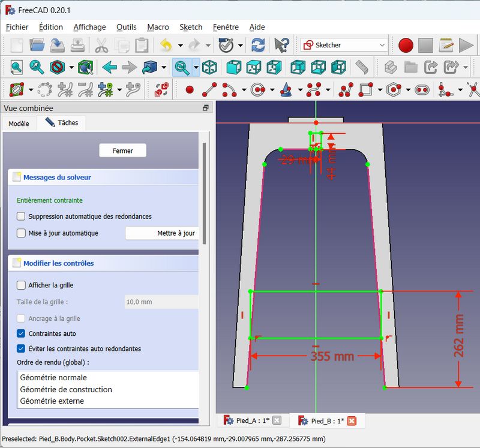Select the create point tool
This screenshot has height=448, width=480.
tap(190, 90)
